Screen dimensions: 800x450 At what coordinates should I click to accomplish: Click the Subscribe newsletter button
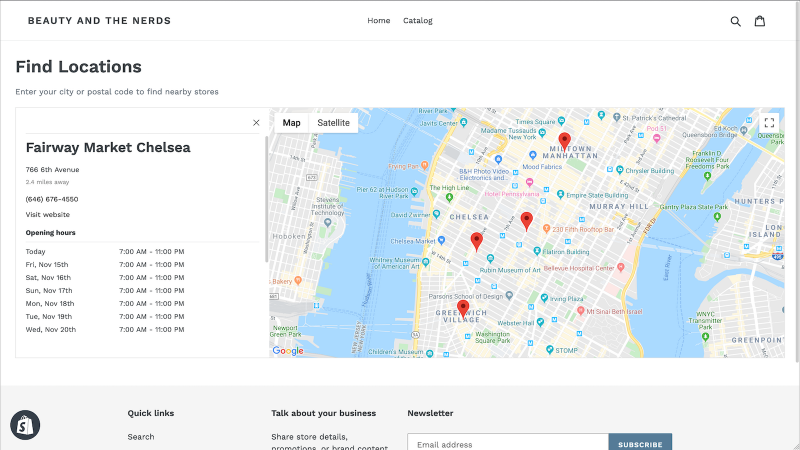coord(640,444)
